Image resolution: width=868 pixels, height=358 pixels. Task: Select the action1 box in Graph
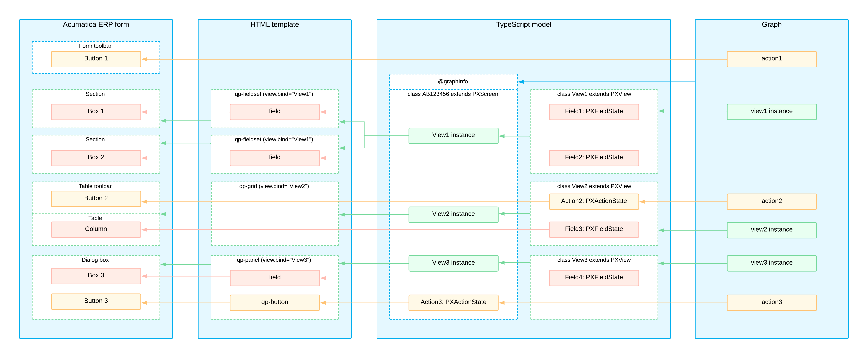(x=771, y=59)
